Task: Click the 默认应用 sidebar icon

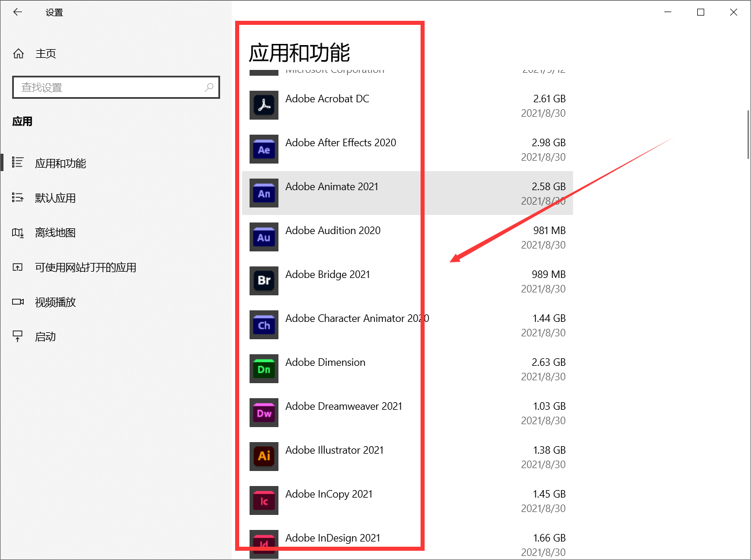Action: tap(18, 198)
